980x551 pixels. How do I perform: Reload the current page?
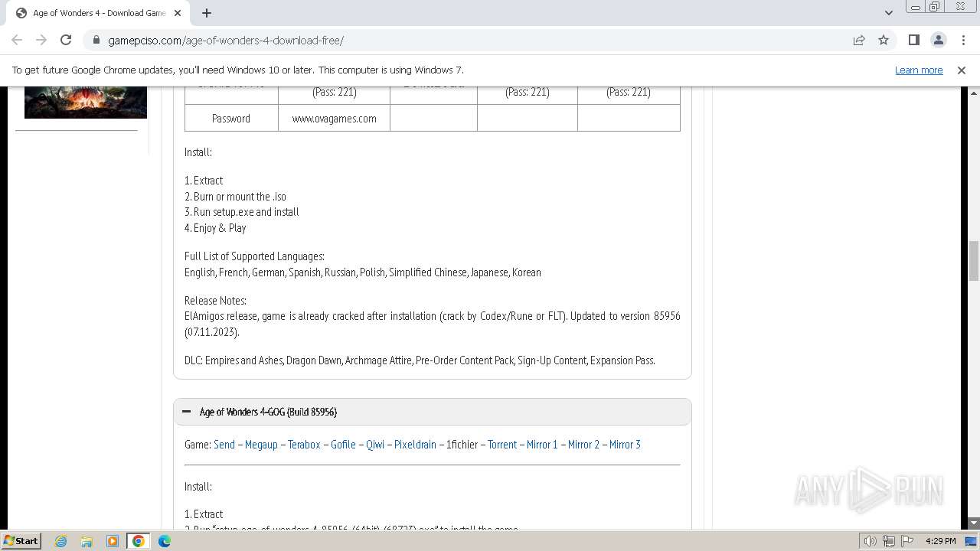click(66, 40)
